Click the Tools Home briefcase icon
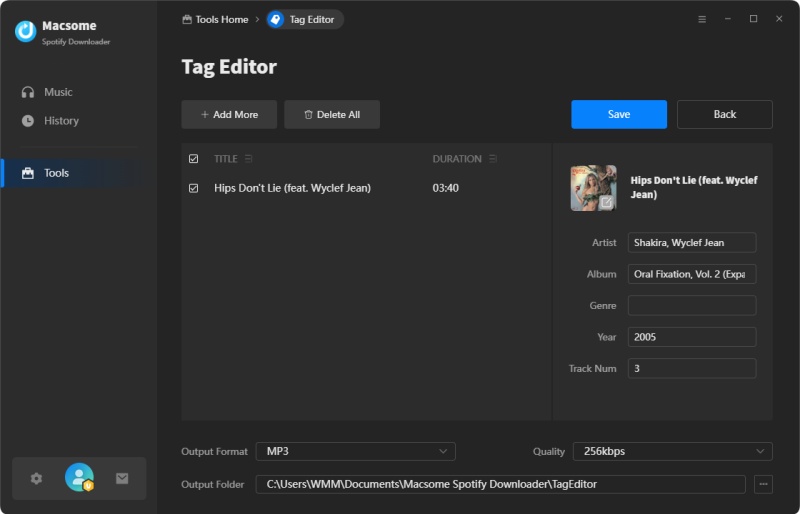Image resolution: width=800 pixels, height=514 pixels. point(187,19)
